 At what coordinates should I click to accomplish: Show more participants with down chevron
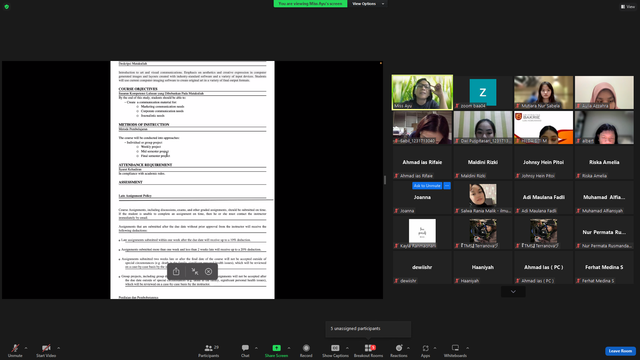[x=513, y=291]
